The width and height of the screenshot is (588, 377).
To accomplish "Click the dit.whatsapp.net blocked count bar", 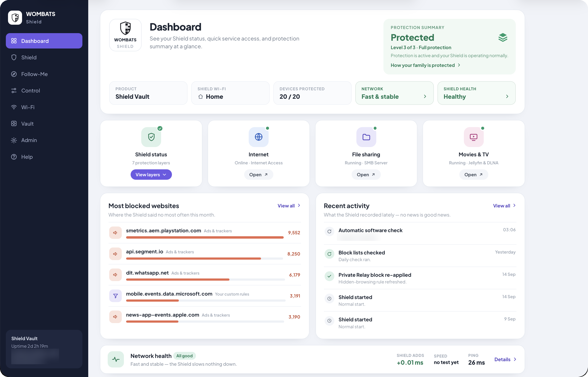I will click(206, 280).
